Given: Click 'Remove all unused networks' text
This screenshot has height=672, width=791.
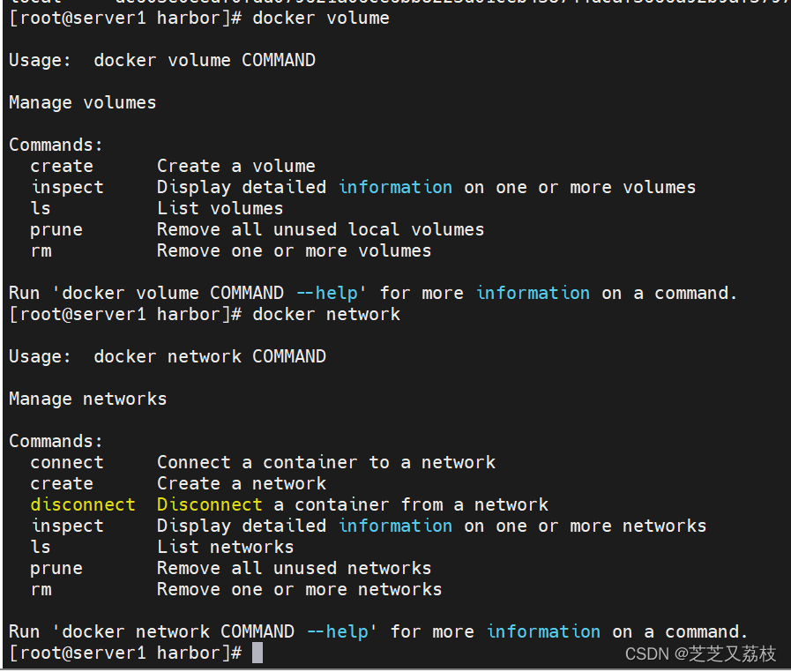Looking at the screenshot, I should tap(295, 568).
